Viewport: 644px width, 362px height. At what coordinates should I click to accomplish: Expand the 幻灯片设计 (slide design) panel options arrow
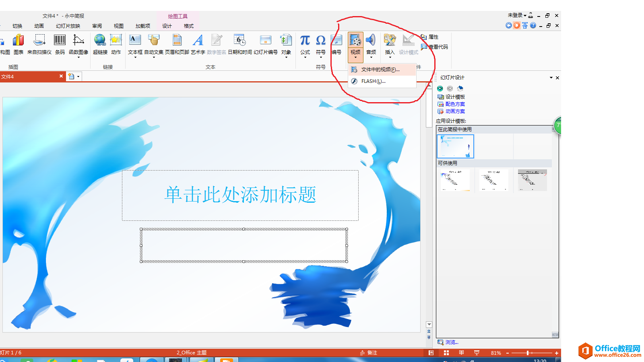[x=551, y=78]
